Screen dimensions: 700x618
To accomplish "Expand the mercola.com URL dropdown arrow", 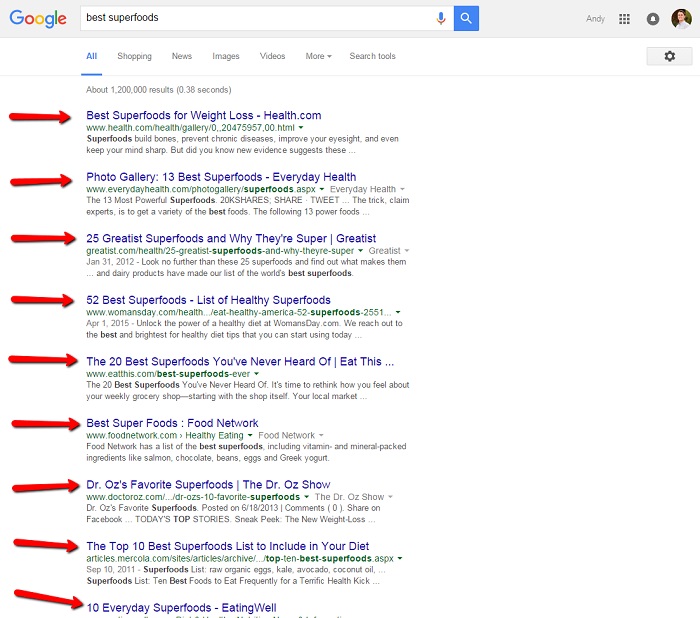I will pos(400,559).
